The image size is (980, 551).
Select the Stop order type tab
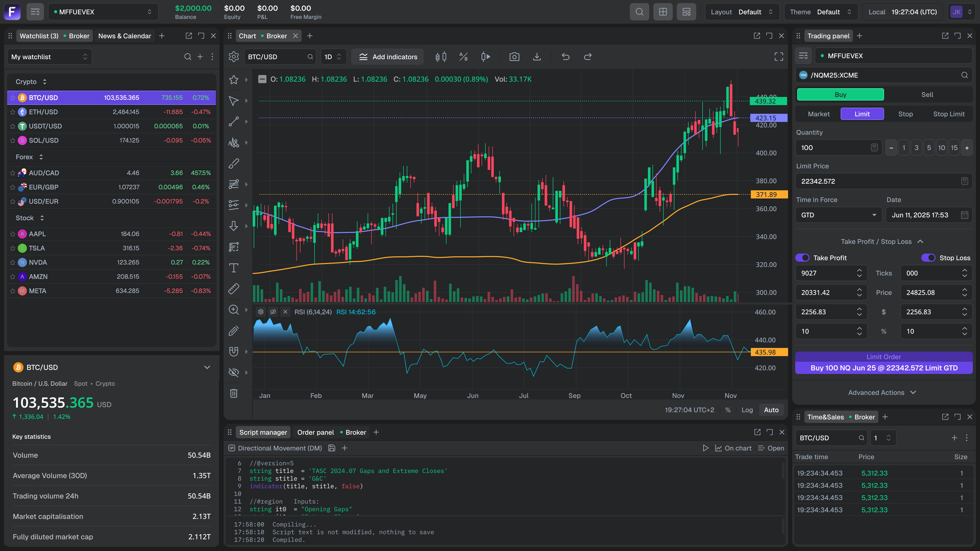pos(905,114)
